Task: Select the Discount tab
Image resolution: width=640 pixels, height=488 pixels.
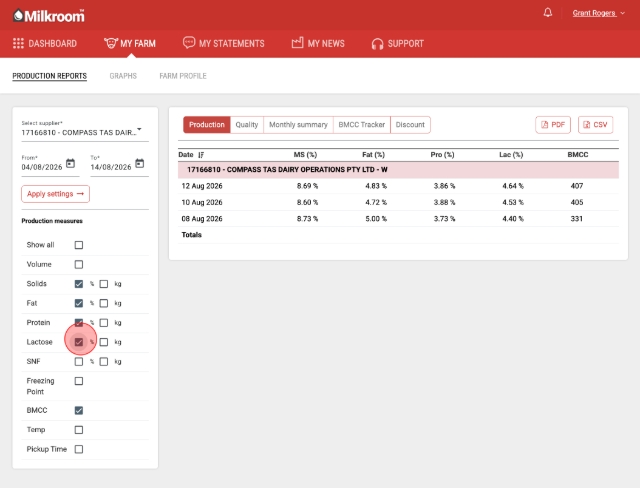Action: point(410,125)
